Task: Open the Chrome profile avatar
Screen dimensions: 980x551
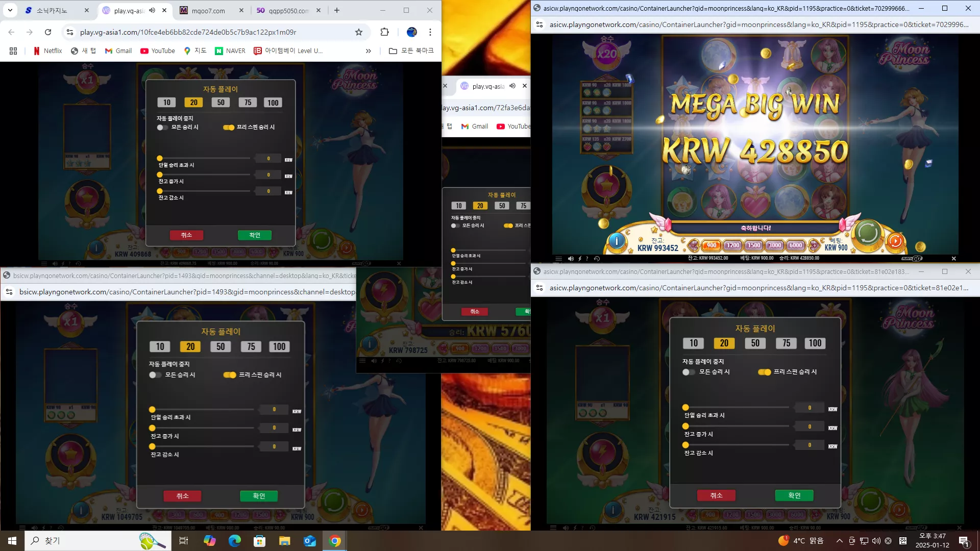Action: tap(412, 32)
